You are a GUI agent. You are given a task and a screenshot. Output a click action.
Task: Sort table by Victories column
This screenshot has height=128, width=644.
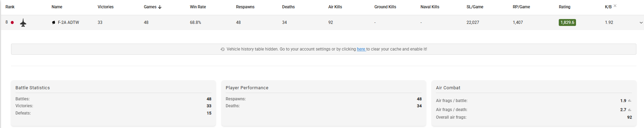tap(106, 7)
